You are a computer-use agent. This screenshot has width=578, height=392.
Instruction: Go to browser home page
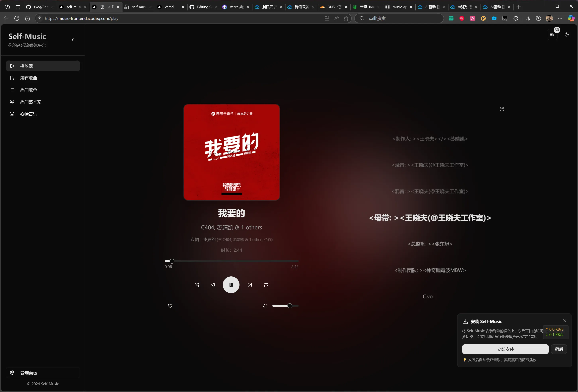(27, 18)
